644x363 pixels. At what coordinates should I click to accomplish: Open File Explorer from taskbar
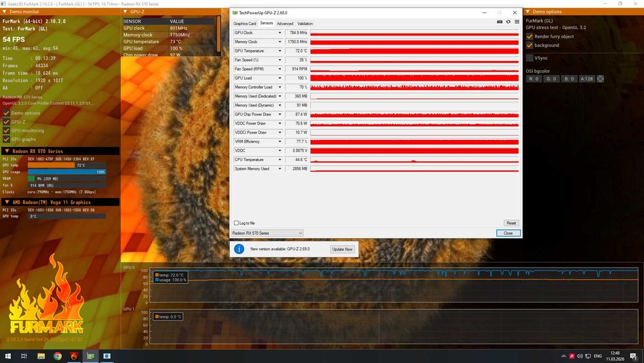41,356
